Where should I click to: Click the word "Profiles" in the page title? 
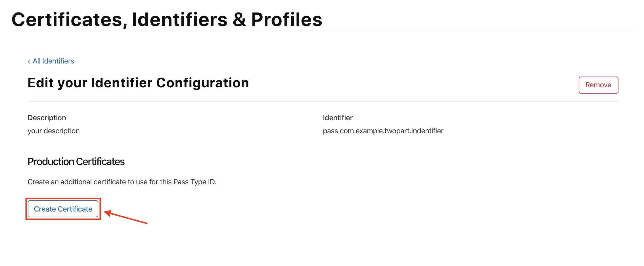[x=287, y=20]
